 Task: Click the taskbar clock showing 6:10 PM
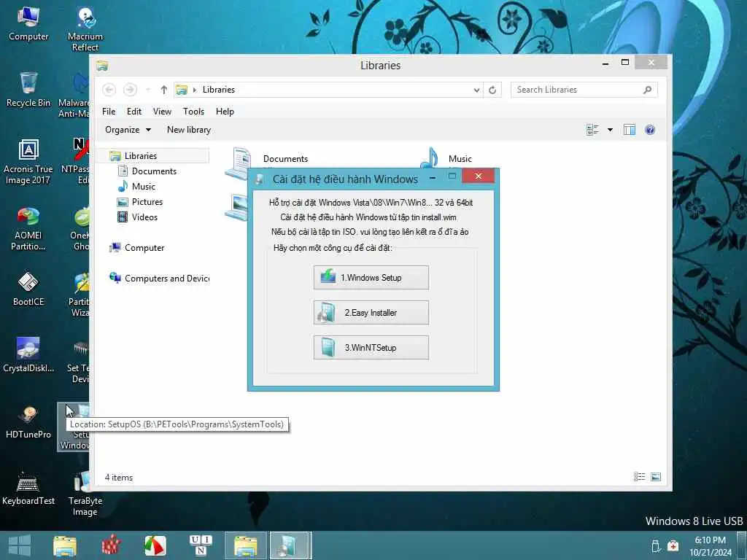pos(710,545)
